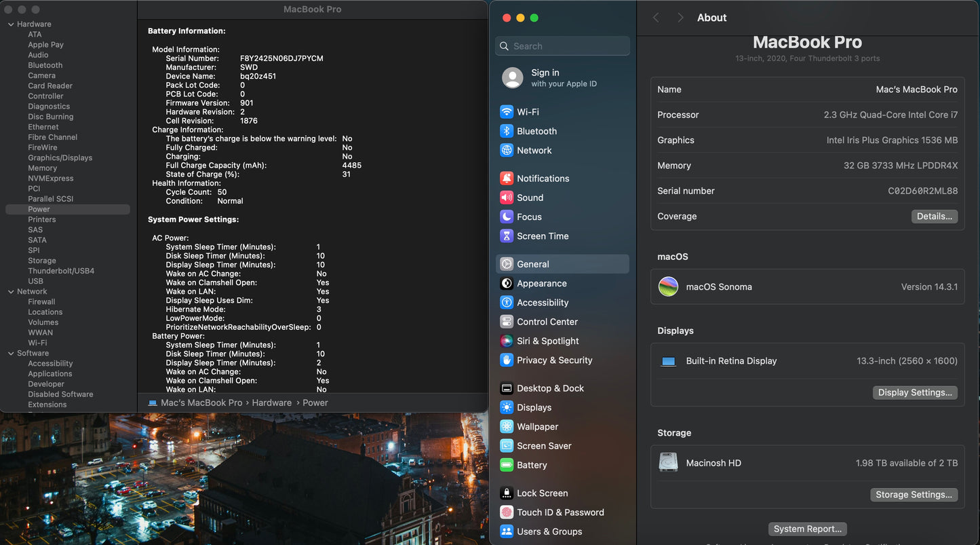980x545 pixels.
Task: Select the Touch ID & Password icon
Action: [x=506, y=512]
